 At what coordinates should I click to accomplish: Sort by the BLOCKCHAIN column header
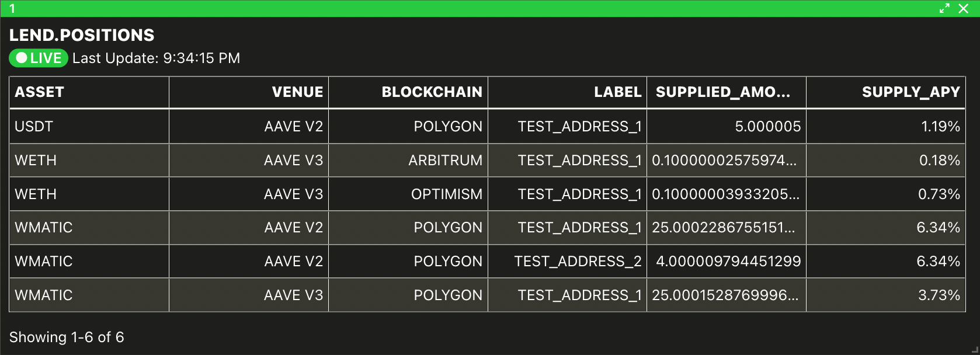(408, 92)
